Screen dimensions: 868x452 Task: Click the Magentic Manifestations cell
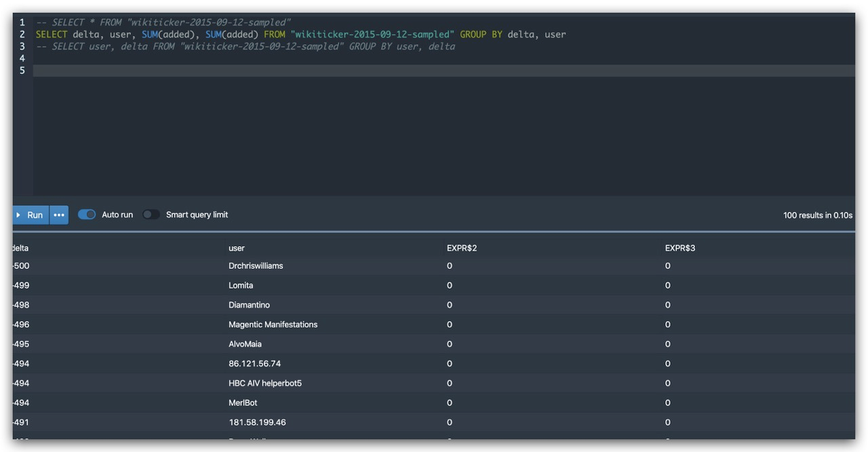[x=273, y=325]
